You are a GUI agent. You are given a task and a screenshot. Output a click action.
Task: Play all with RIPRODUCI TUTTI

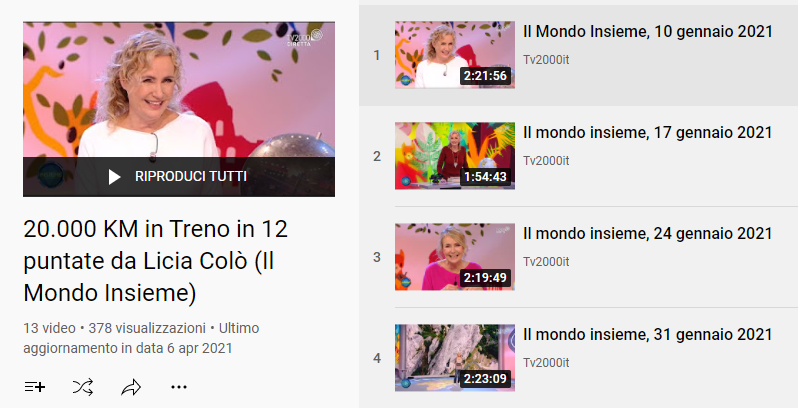coord(179,177)
